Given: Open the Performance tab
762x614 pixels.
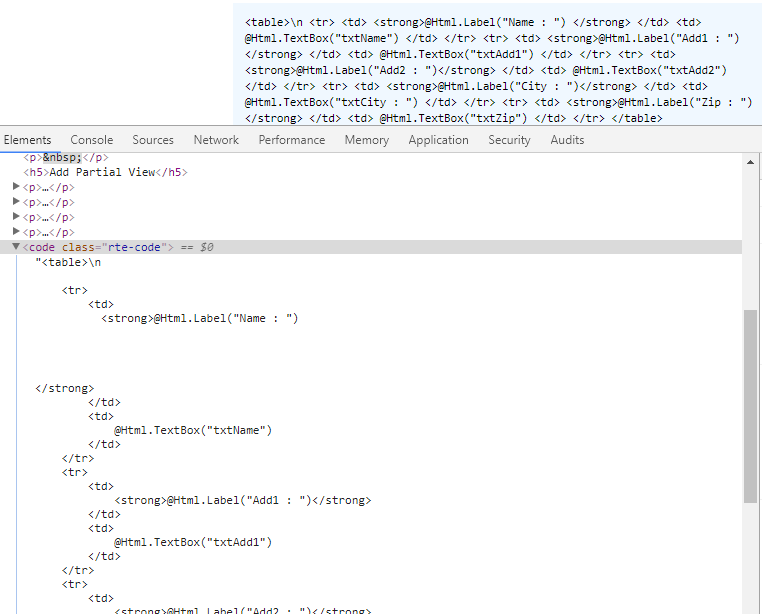Looking at the screenshot, I should 292,140.
